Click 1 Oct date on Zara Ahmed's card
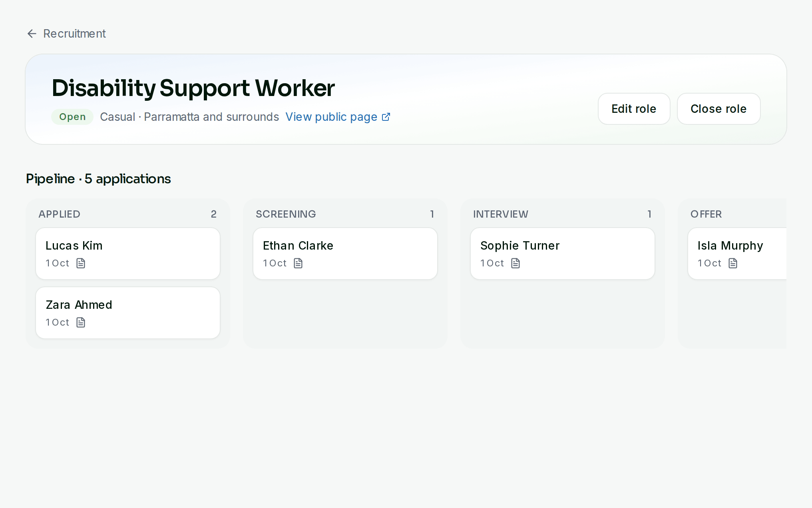Image resolution: width=812 pixels, height=508 pixels. pos(58,322)
